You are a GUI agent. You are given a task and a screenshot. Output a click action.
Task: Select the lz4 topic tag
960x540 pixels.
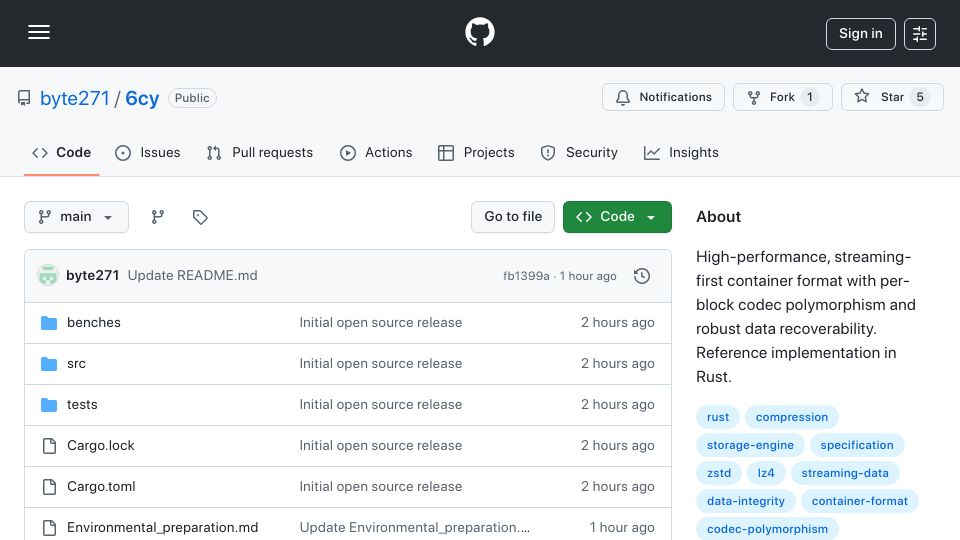tap(765, 473)
